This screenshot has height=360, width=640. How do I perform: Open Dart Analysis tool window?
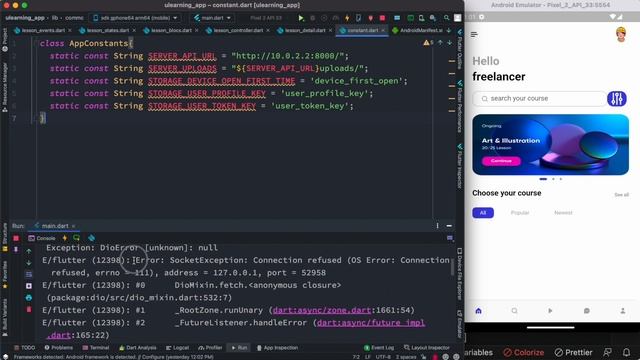pyautogui.click(x=138, y=348)
